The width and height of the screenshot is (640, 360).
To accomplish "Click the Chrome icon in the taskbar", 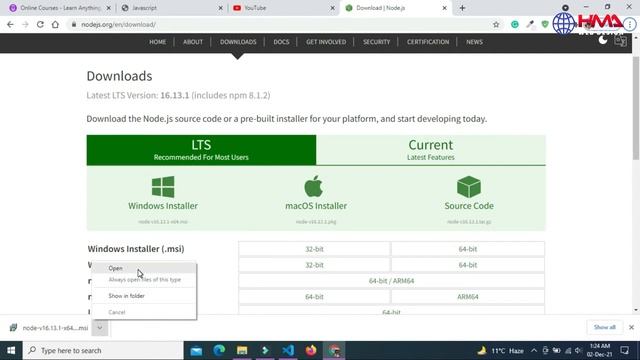I will (x=334, y=351).
